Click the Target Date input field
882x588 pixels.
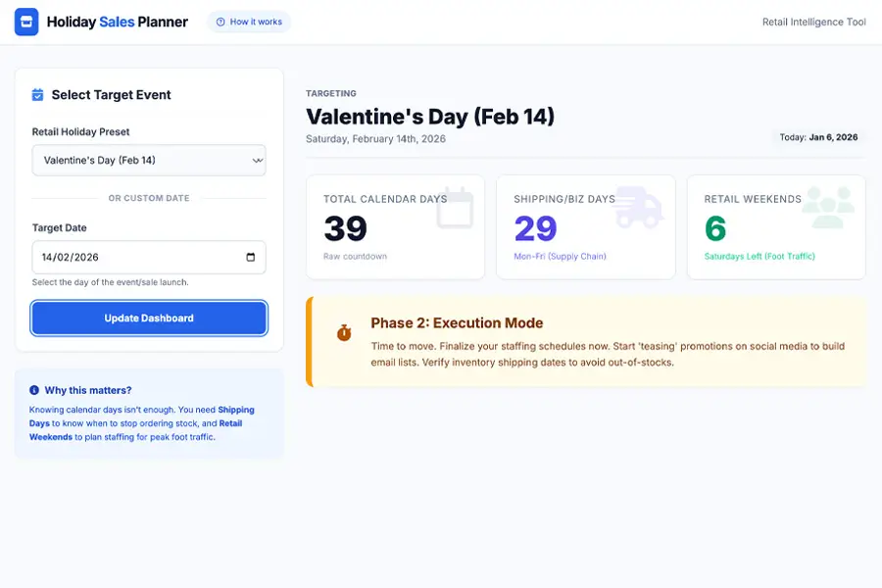(137, 258)
